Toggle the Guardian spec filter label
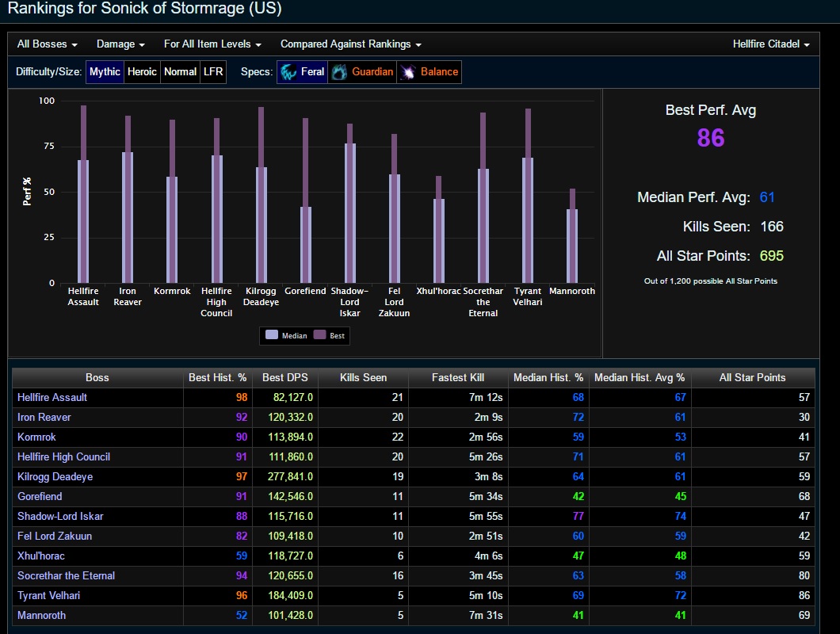Image resolution: width=840 pixels, height=634 pixels. (x=372, y=72)
